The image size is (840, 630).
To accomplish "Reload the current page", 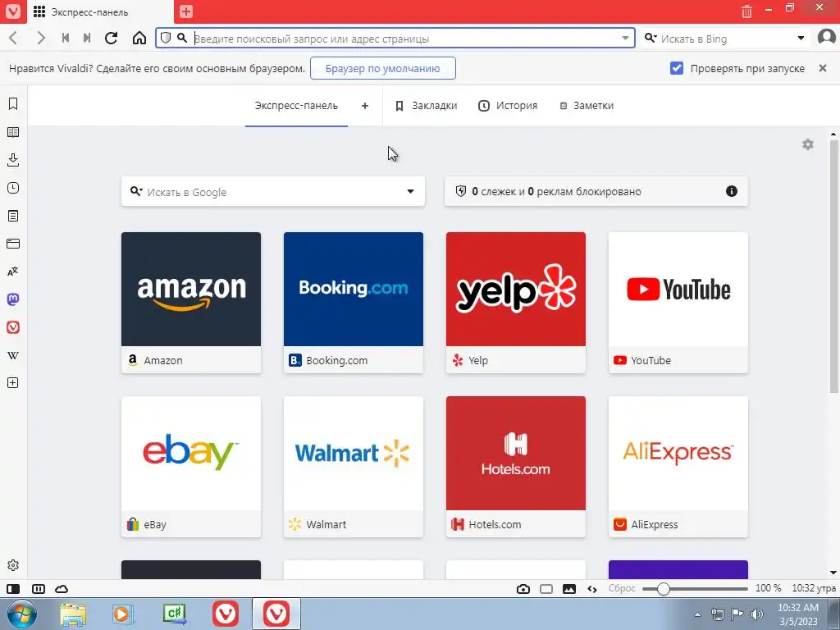I will (x=111, y=38).
